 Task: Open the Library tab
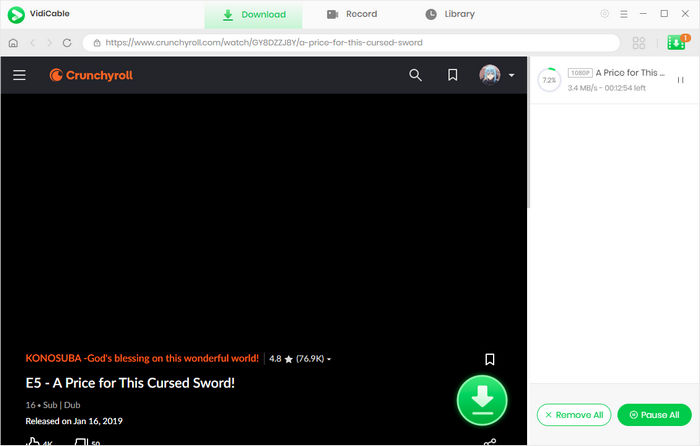(x=450, y=14)
